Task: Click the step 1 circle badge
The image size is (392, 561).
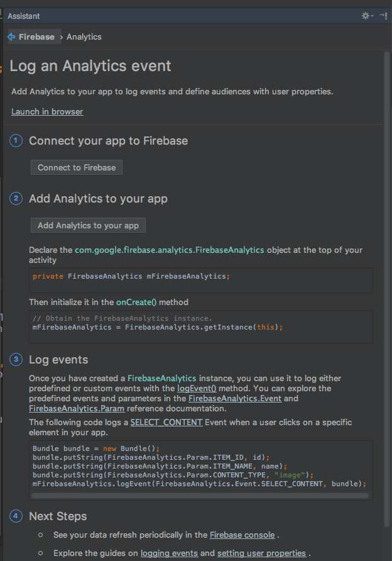Action: tap(15, 141)
